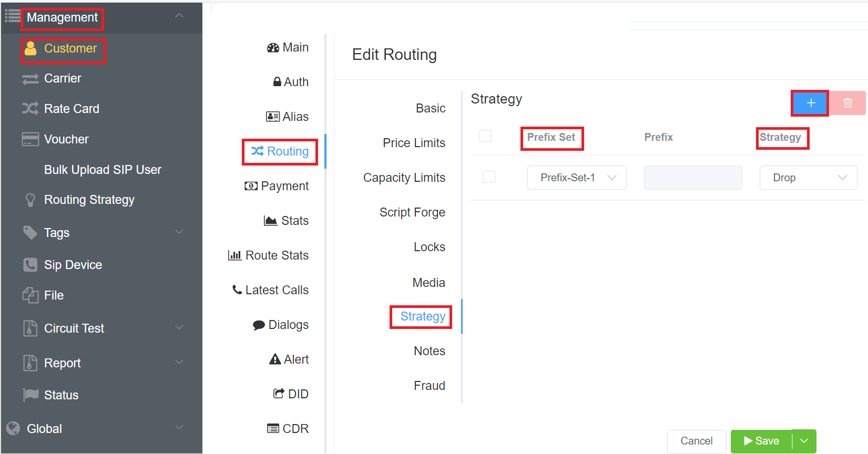
Task: Switch to the Price Limits tab
Action: pos(414,143)
